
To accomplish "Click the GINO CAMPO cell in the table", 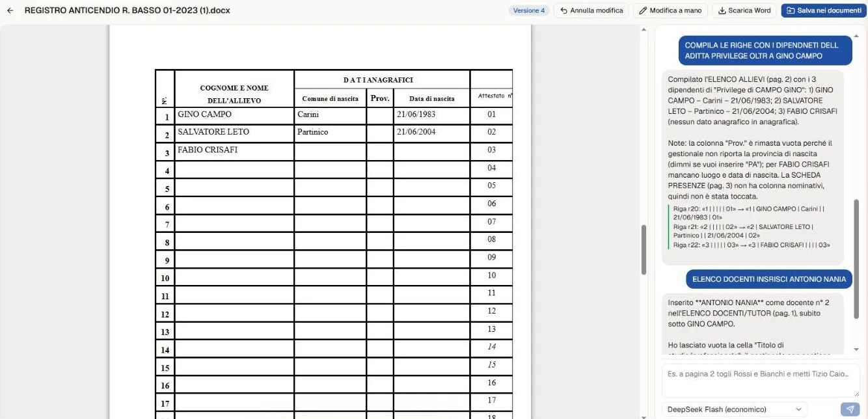I will 235,116.
